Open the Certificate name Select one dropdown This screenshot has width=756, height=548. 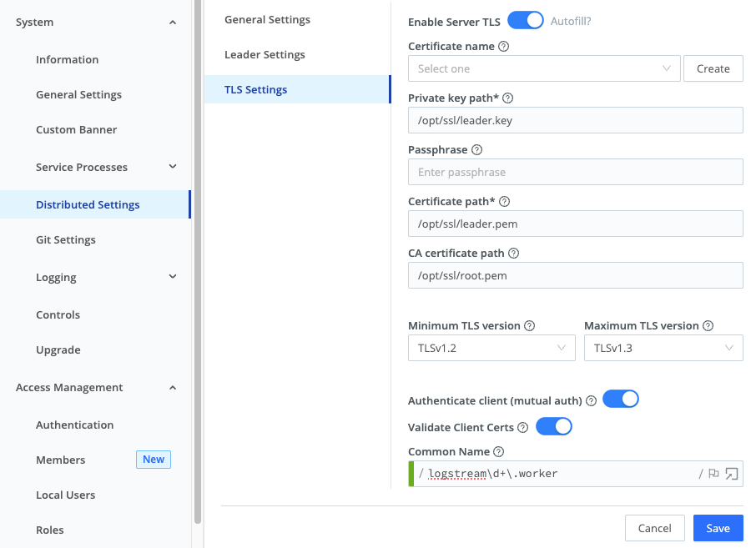tap(544, 68)
